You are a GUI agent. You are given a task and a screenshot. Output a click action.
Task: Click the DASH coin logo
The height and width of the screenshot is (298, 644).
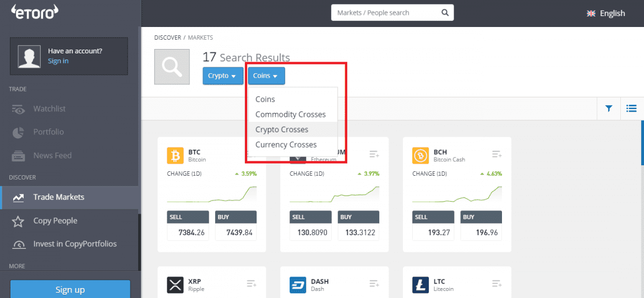[x=298, y=285]
